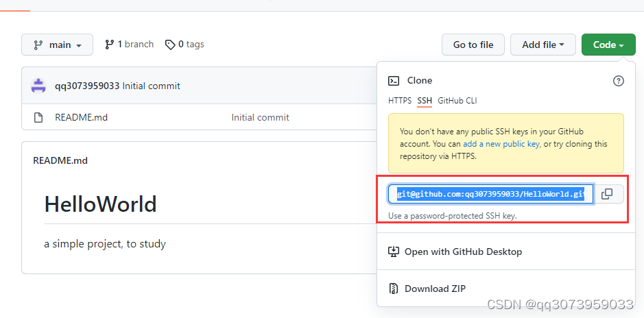The image size is (644, 318).
Task: Open the qq3073959033 author link
Action: pyautogui.click(x=87, y=86)
